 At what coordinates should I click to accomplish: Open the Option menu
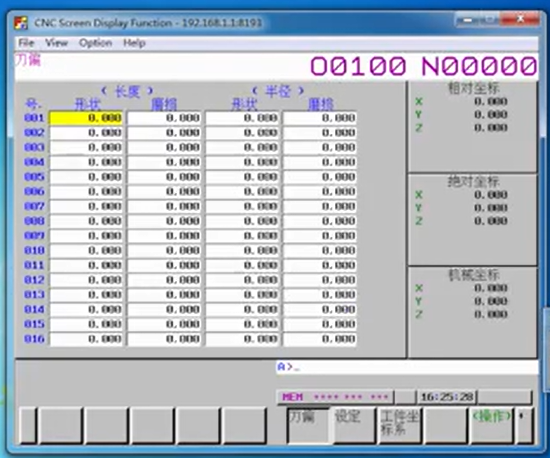point(95,43)
